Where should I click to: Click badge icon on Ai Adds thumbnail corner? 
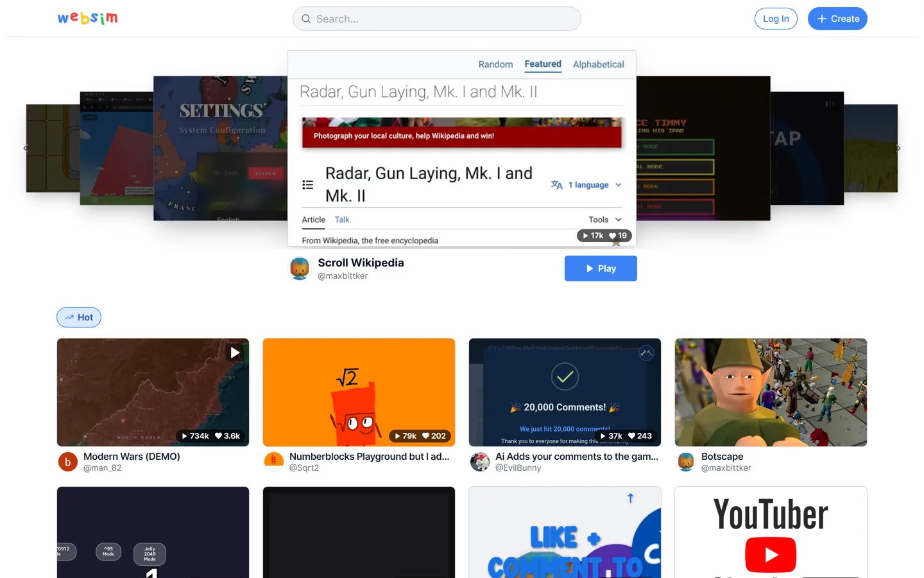[x=646, y=353]
